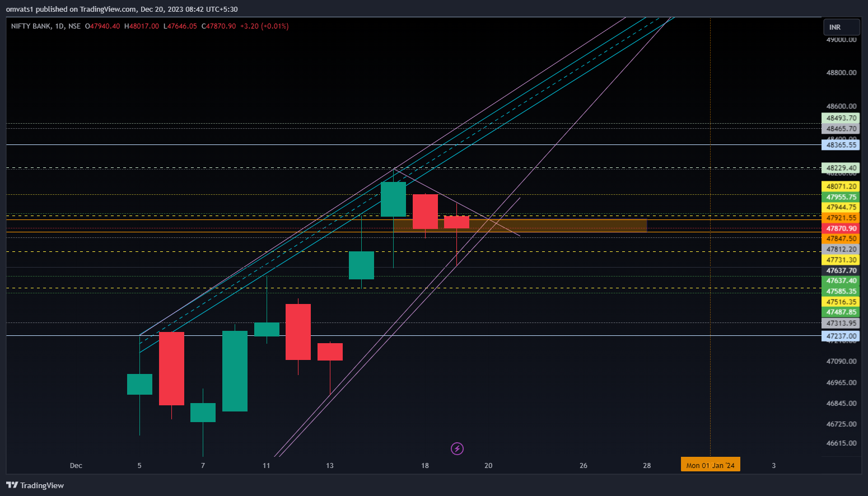Click the +3.20 (+0.01%) change value
The width and height of the screenshot is (868, 496).
[264, 26]
